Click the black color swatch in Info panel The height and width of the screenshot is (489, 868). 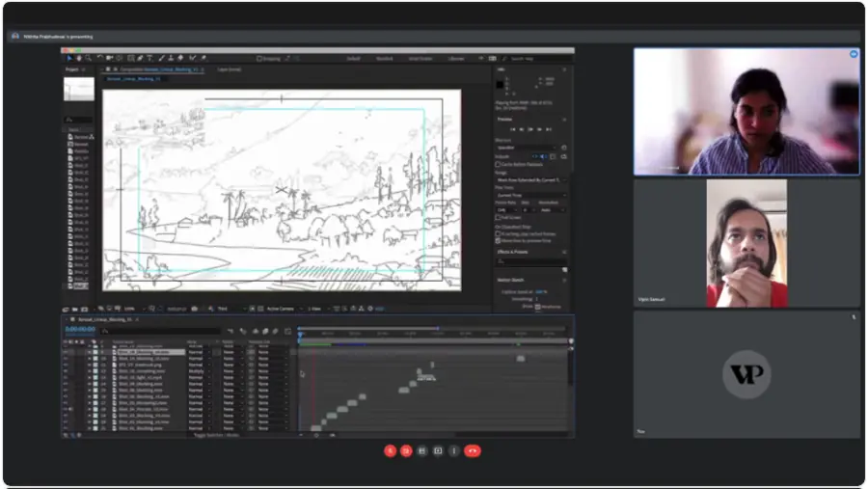pyautogui.click(x=500, y=85)
